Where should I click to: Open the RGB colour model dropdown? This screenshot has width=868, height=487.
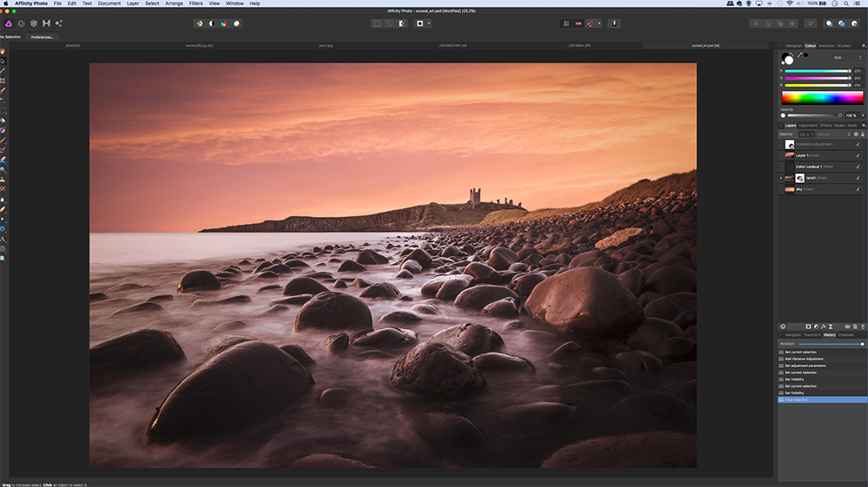click(x=847, y=57)
